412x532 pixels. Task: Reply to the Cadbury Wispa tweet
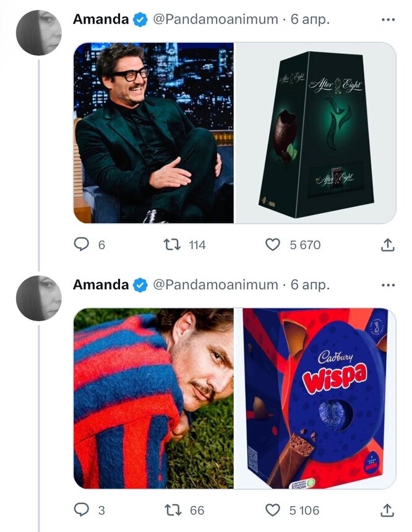pos(82,510)
